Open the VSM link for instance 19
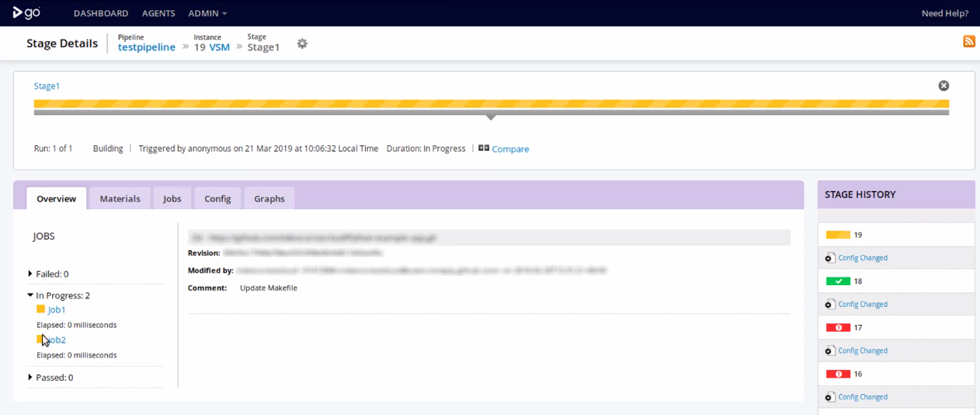 tap(220, 47)
